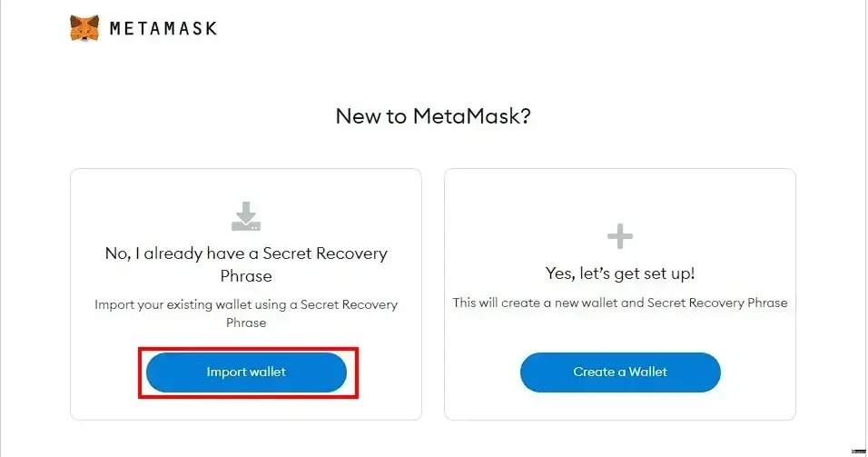The width and height of the screenshot is (868, 457).
Task: Click the "Import your existing wallet using a Secret Recovery" line
Action: tap(246, 304)
